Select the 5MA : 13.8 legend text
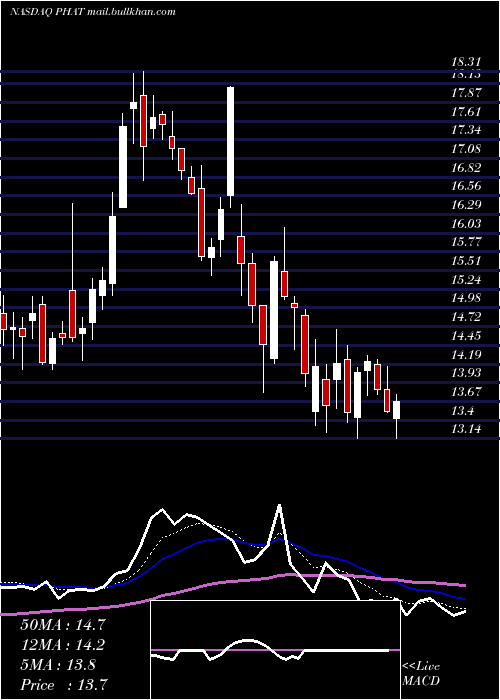This screenshot has height=700, width=500. (58, 665)
